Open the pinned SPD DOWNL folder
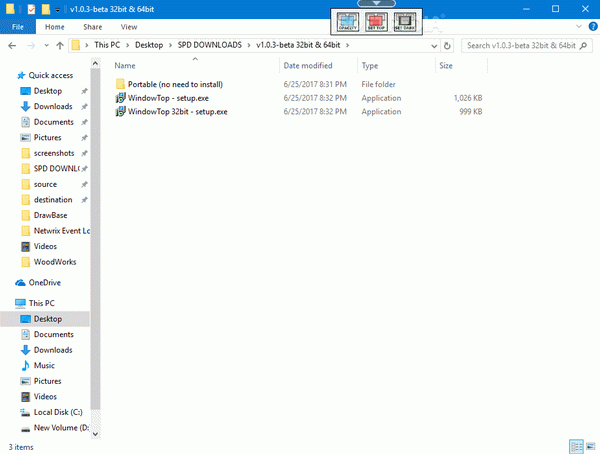This screenshot has width=600, height=454. pyautogui.click(x=56, y=168)
